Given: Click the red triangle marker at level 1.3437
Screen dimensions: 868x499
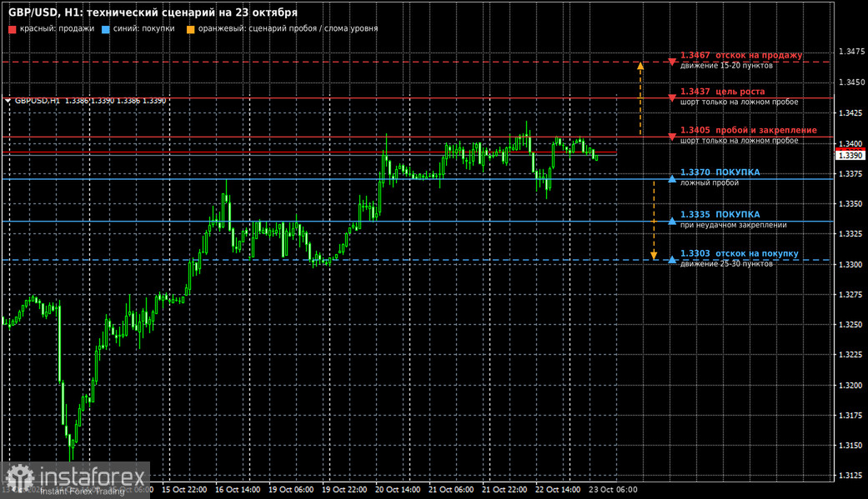Looking at the screenshot, I should (x=672, y=98).
